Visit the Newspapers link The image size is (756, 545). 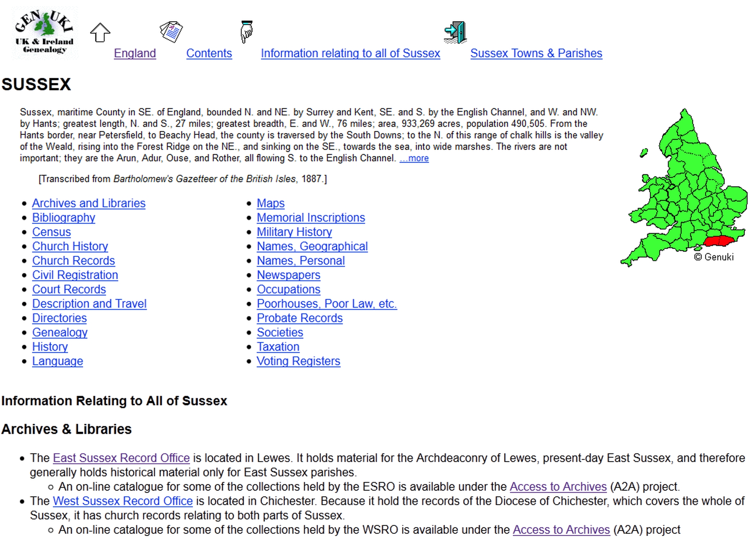coord(288,275)
